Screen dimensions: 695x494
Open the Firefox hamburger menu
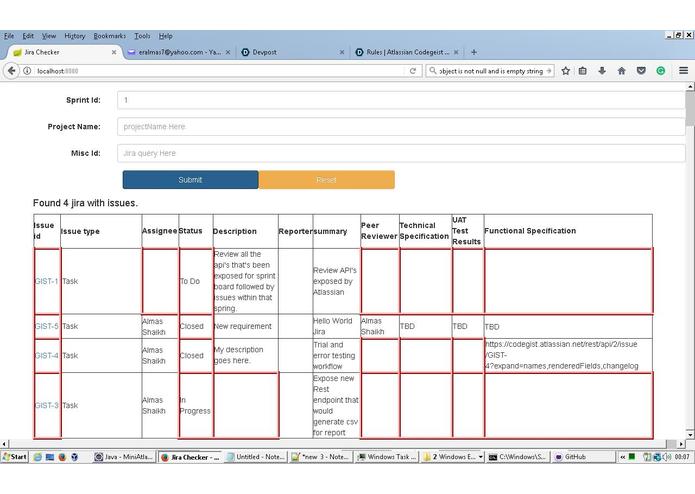(x=683, y=71)
